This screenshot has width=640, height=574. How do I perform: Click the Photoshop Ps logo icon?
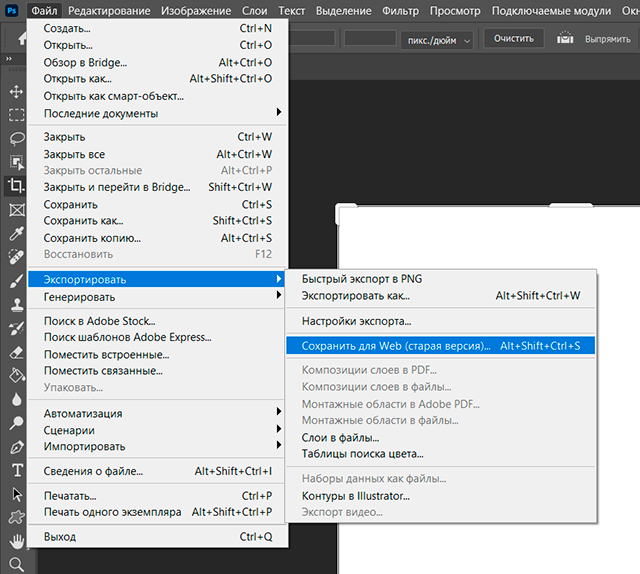tap(12, 10)
